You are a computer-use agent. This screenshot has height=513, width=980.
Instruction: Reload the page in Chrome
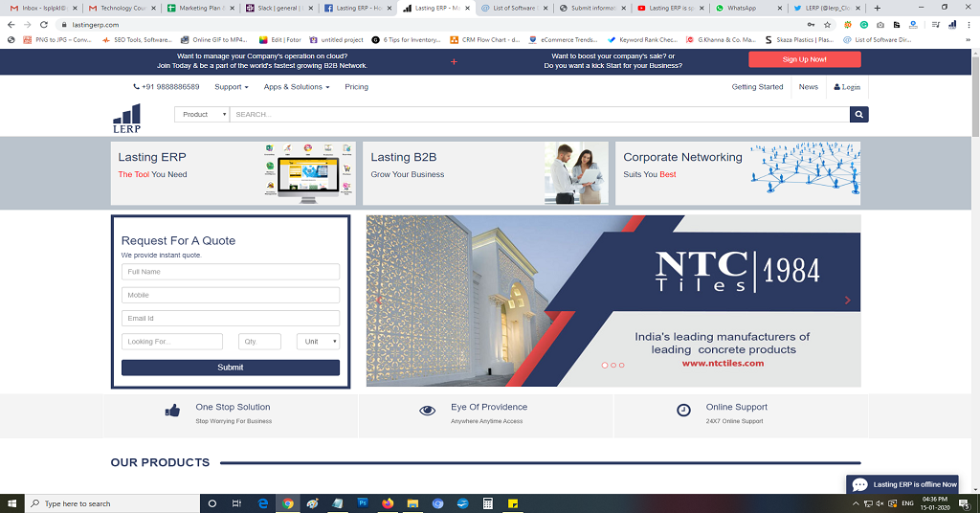[x=44, y=24]
